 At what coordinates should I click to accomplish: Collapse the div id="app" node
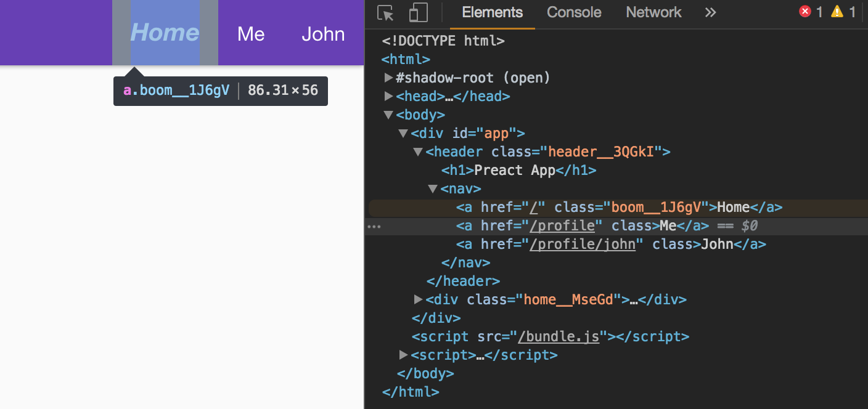pos(403,133)
